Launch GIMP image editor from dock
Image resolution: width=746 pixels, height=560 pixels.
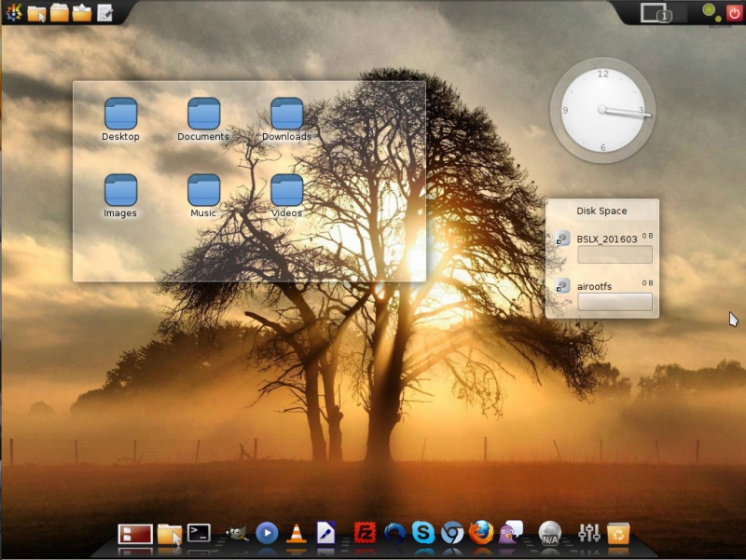(238, 533)
